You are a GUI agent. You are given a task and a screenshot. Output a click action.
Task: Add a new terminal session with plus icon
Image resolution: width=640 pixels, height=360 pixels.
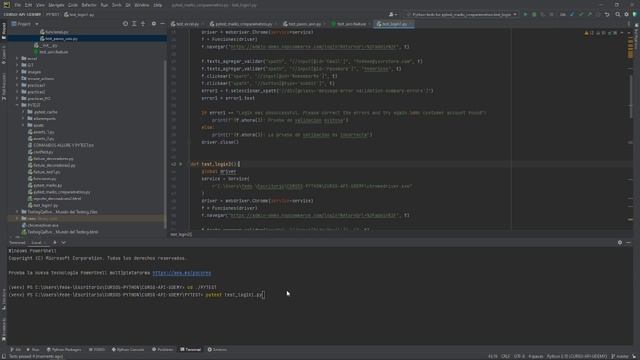point(55,242)
